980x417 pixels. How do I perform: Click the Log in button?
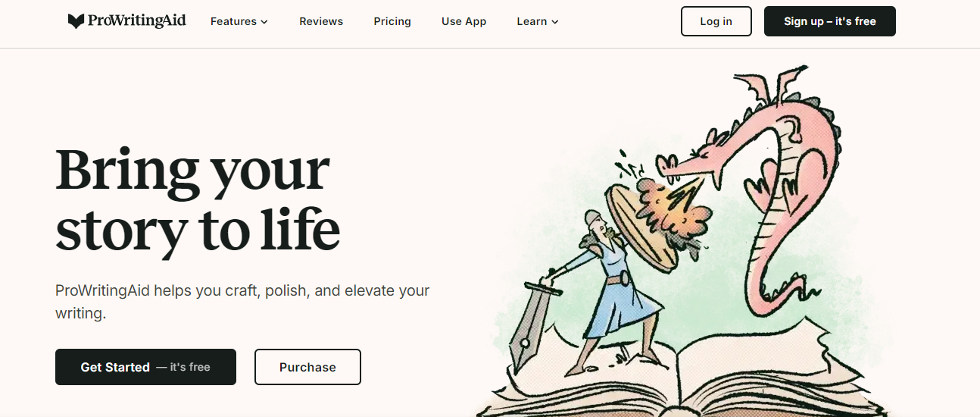pyautogui.click(x=716, y=21)
